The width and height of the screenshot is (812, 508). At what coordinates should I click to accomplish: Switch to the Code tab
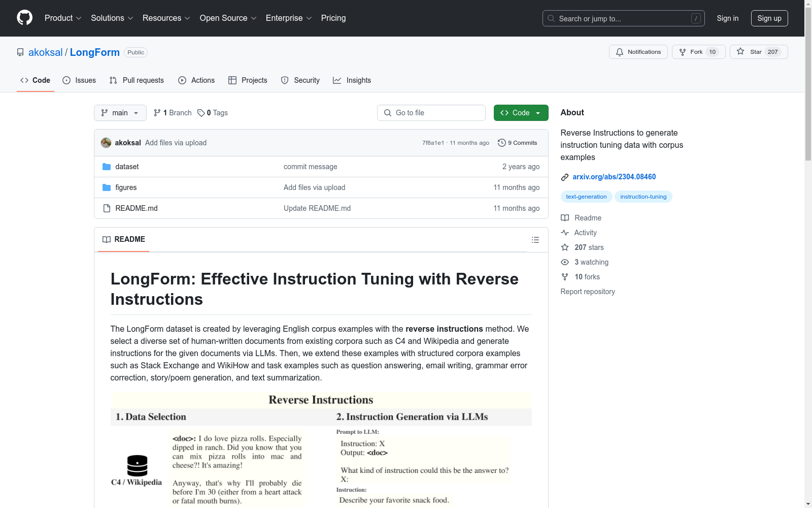tap(36, 80)
